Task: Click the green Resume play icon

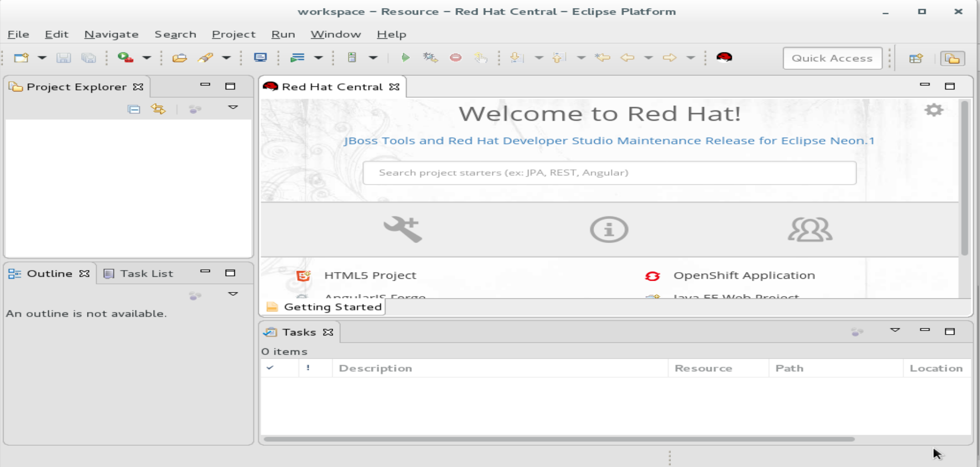Action: tap(405, 57)
